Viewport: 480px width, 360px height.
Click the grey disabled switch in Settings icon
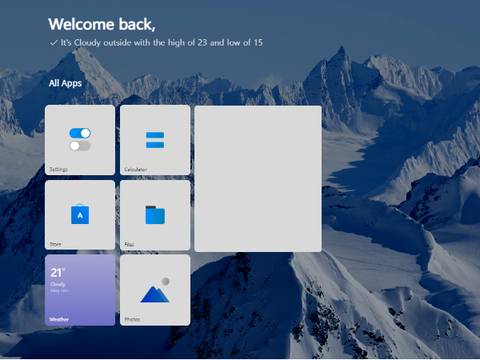coord(80,146)
